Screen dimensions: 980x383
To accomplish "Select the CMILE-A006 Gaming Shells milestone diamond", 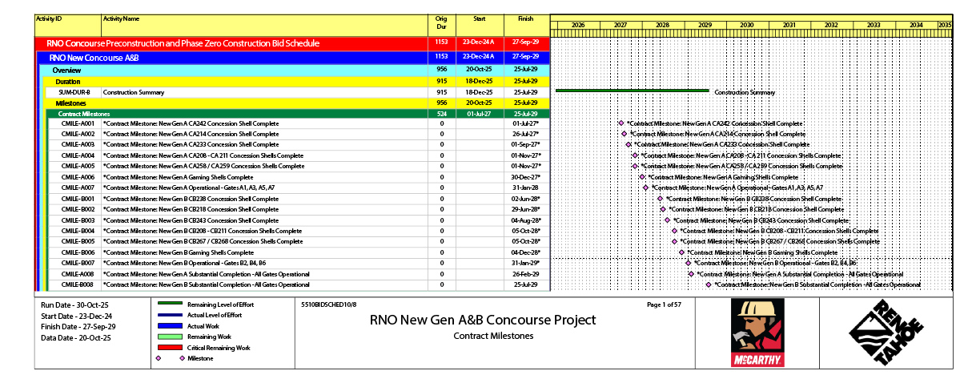I will pyautogui.click(x=642, y=177).
